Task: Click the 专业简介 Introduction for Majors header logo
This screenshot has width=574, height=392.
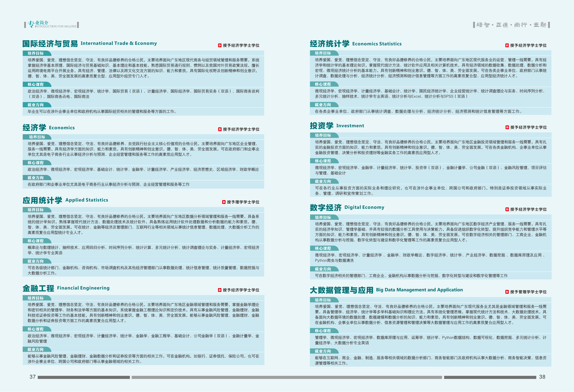Action: 52,25
